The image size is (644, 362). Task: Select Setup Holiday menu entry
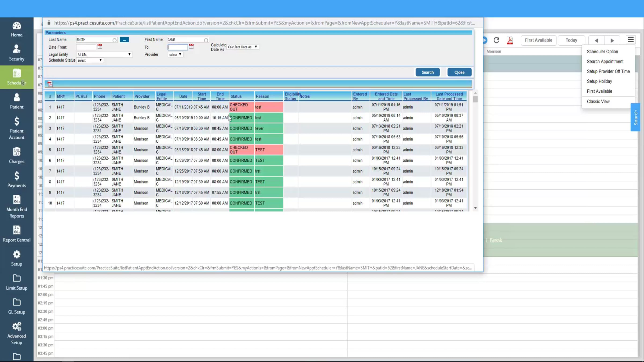(599, 81)
